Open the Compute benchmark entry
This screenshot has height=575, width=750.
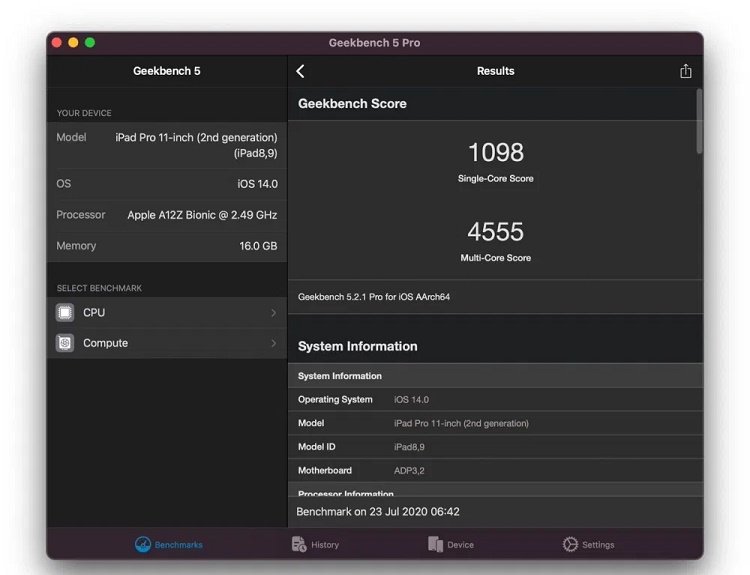coord(167,343)
